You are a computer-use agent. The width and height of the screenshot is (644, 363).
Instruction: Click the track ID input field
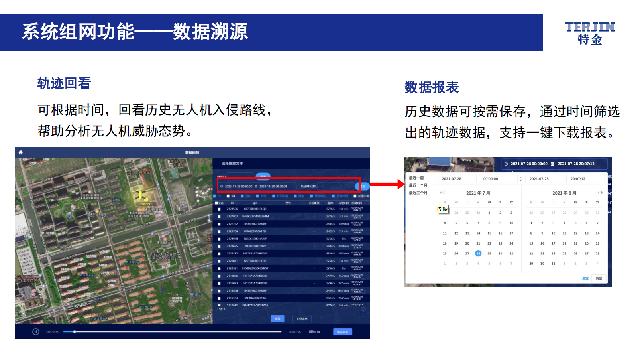240,176
